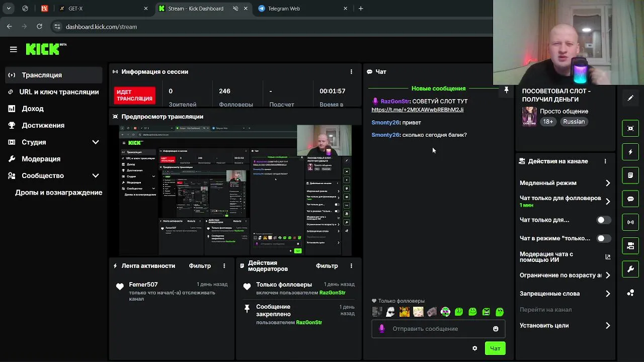Click the stream preview thumbnail

tap(236, 190)
